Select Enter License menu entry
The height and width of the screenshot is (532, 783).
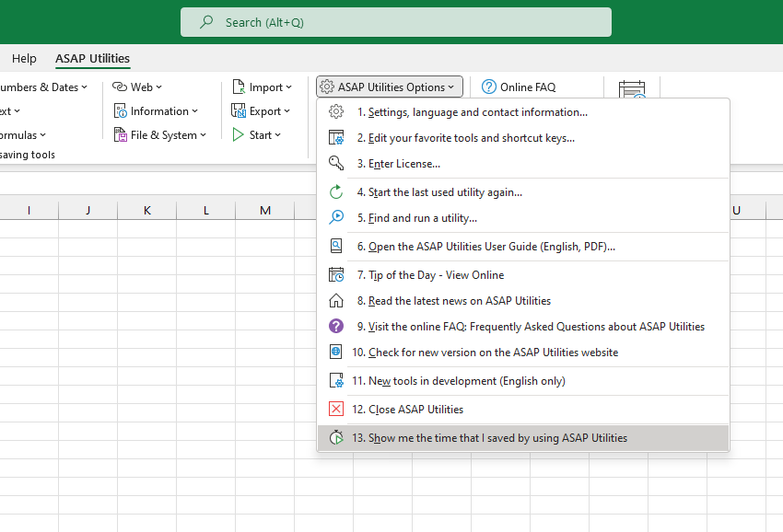pyautogui.click(x=523, y=163)
